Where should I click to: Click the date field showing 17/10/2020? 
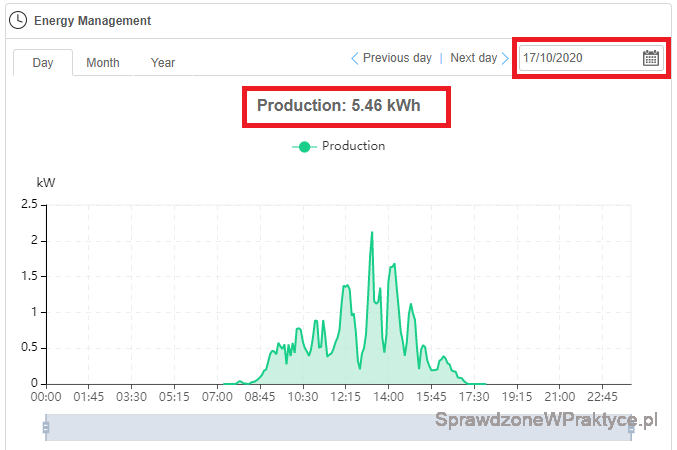coord(591,58)
